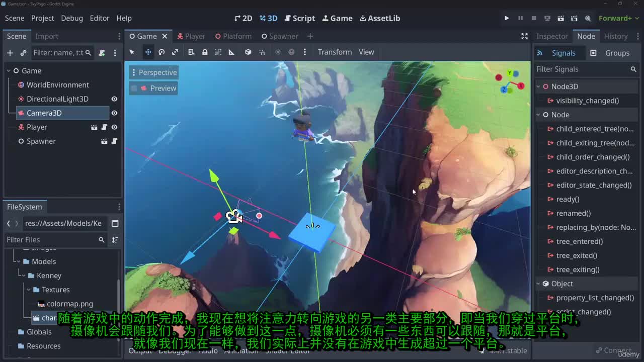Screen dimensions: 644x362
Task: Switch to the Scale mode tool
Action: pos(175,52)
